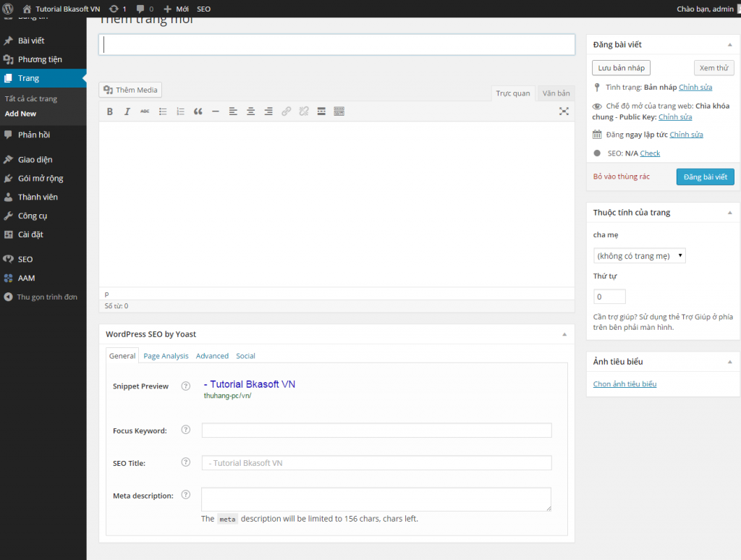Click the Meta description text area
The image size is (741, 560).
coord(376,499)
